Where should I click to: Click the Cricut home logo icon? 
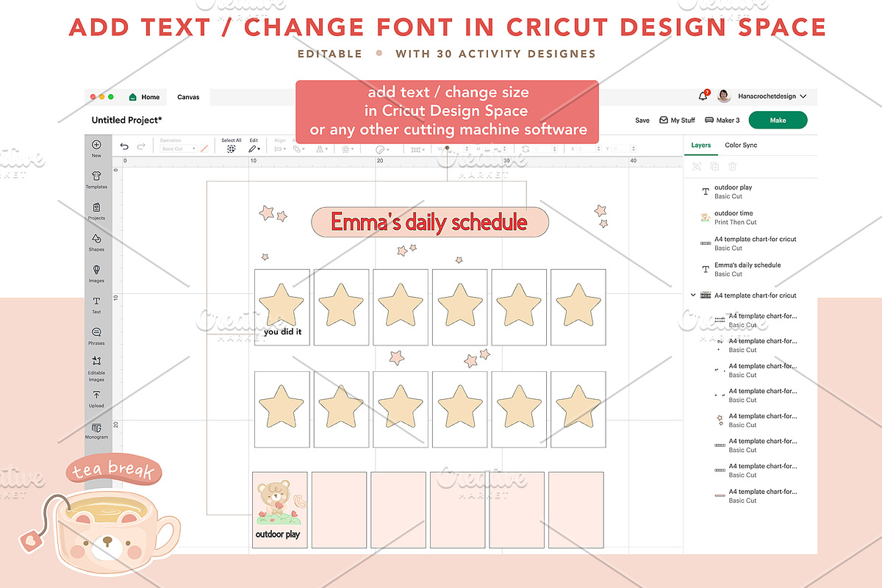[132, 97]
